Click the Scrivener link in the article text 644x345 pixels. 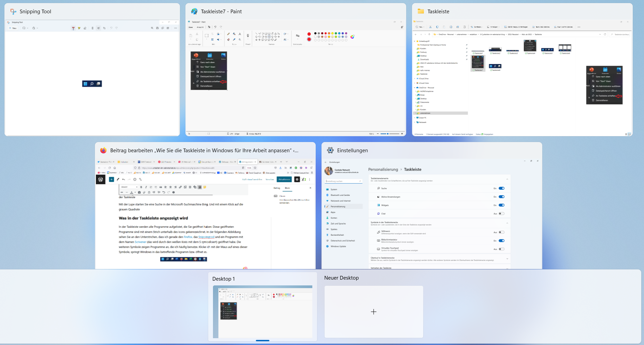pos(141,242)
